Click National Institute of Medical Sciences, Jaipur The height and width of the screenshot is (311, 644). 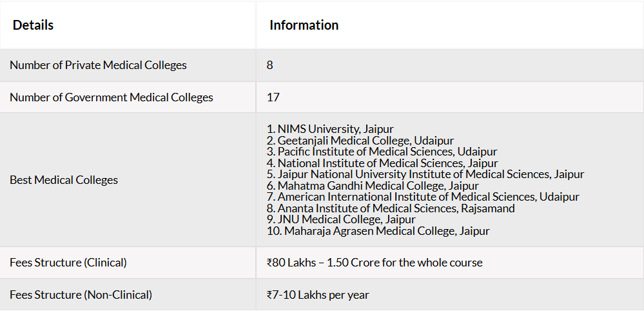pos(382,163)
